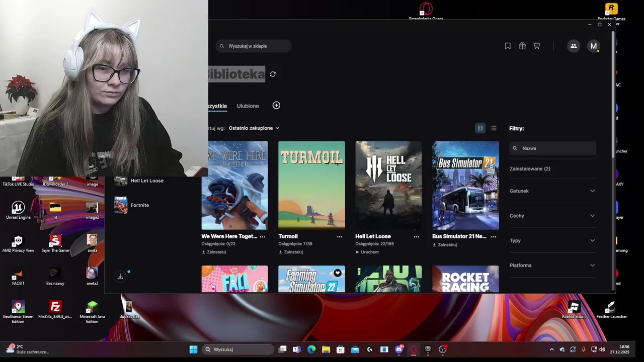Open AMD Privacy View desktop shortcut

(18, 244)
